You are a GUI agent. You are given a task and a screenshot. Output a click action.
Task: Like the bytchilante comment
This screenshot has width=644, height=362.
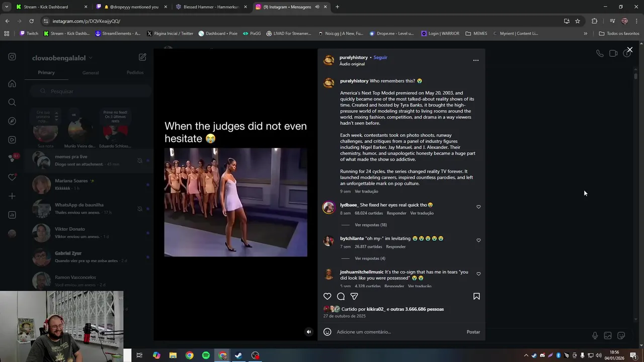click(478, 240)
